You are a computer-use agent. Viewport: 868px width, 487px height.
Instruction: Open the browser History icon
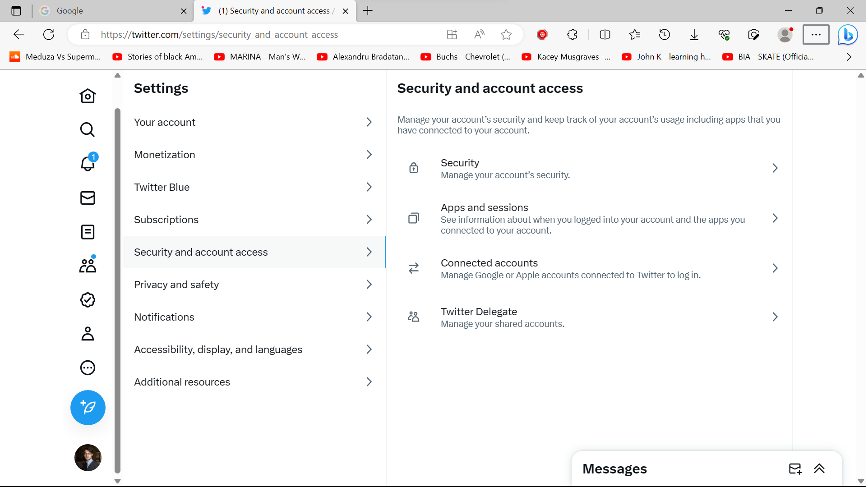tap(665, 35)
